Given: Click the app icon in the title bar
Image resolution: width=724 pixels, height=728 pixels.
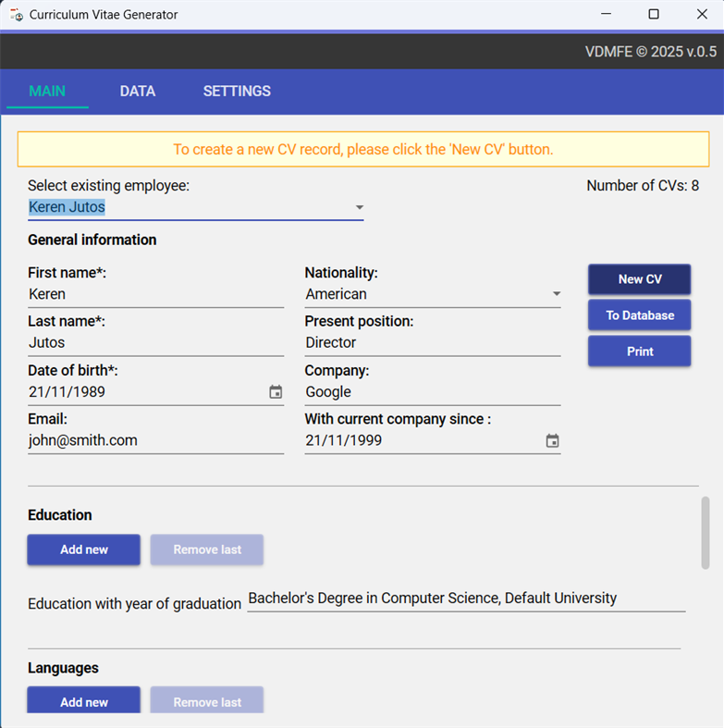Looking at the screenshot, I should pyautogui.click(x=17, y=15).
